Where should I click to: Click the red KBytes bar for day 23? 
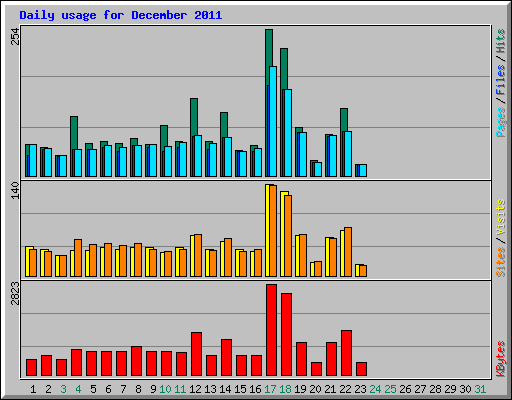point(361,369)
